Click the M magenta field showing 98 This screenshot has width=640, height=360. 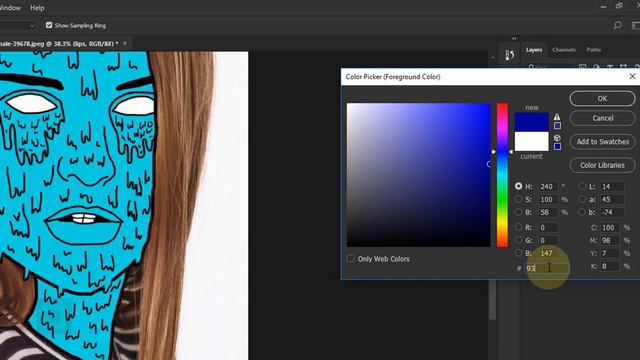[610, 240]
